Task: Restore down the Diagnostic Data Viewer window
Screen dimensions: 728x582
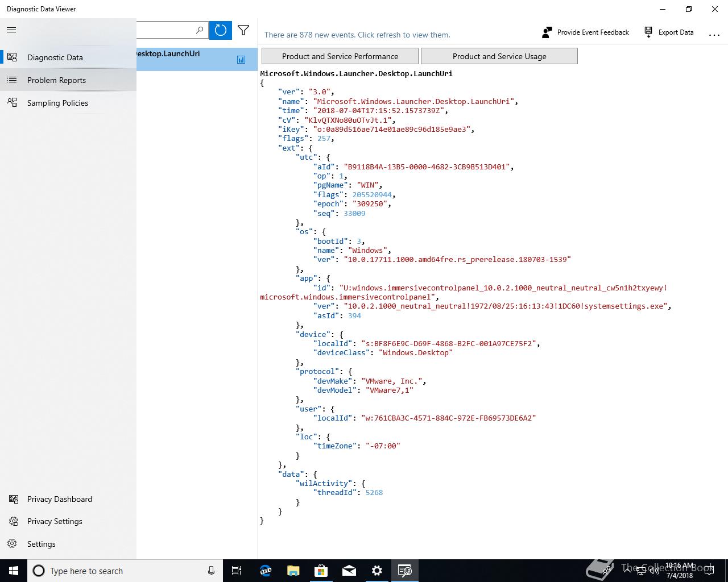Action: 689,9
